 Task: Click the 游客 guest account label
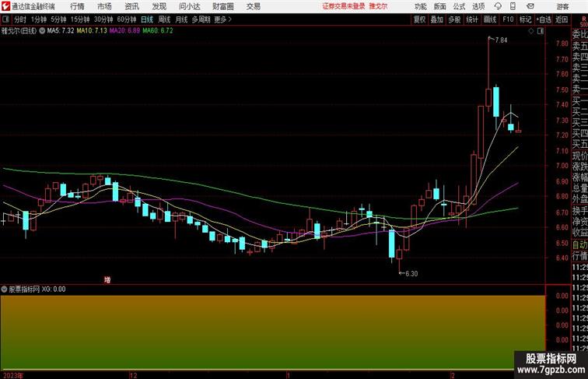coord(562,7)
